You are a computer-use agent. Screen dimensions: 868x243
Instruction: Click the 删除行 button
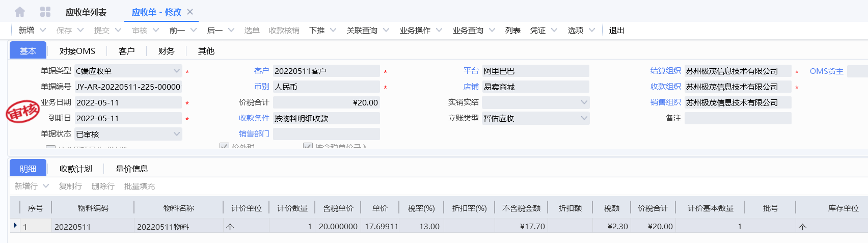coord(103,186)
